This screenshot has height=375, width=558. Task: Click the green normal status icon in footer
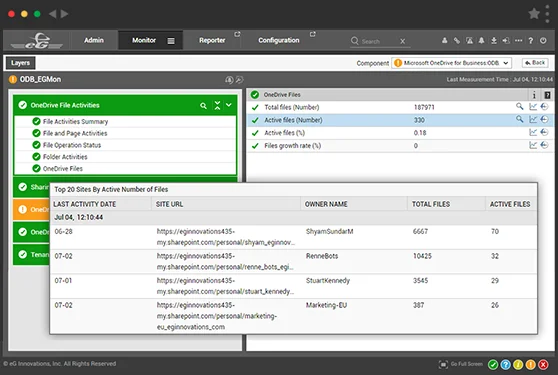pyautogui.click(x=493, y=364)
